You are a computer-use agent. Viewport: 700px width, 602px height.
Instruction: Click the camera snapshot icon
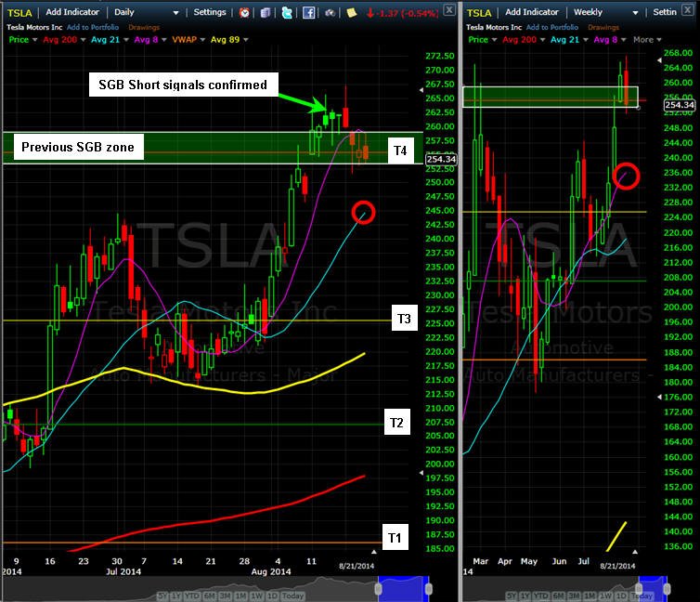click(330, 12)
